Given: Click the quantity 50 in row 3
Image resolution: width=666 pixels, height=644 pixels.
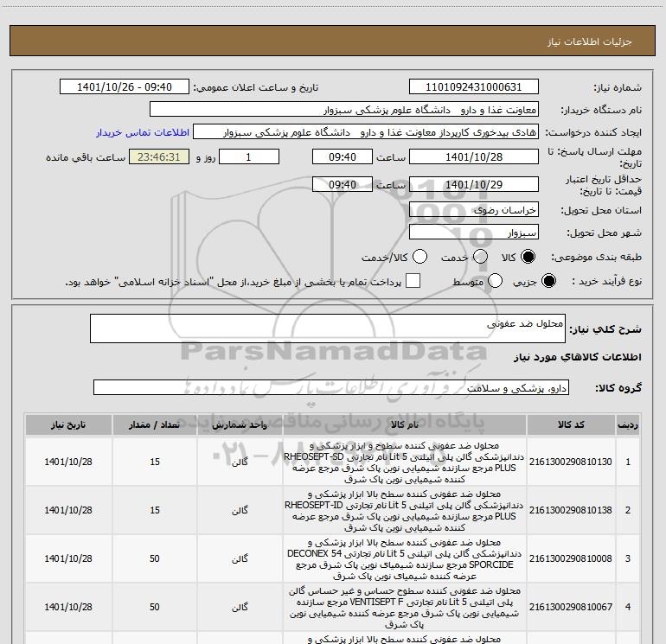Looking at the screenshot, I should point(155,558).
